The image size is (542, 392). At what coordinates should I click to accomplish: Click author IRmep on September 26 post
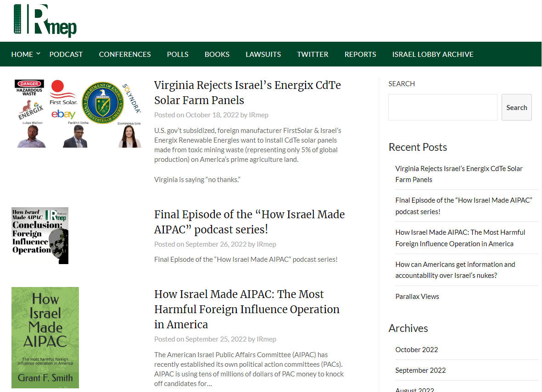coord(267,244)
